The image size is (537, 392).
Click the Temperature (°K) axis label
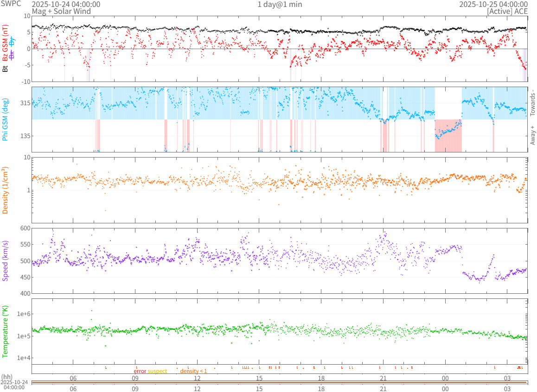point(5,331)
